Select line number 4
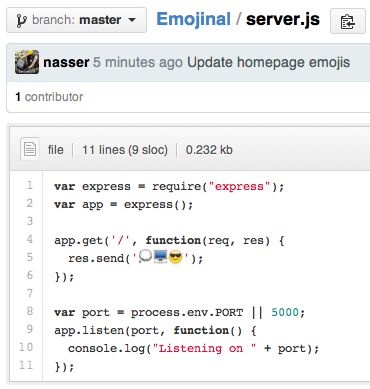The image size is (370, 389). tap(30, 239)
